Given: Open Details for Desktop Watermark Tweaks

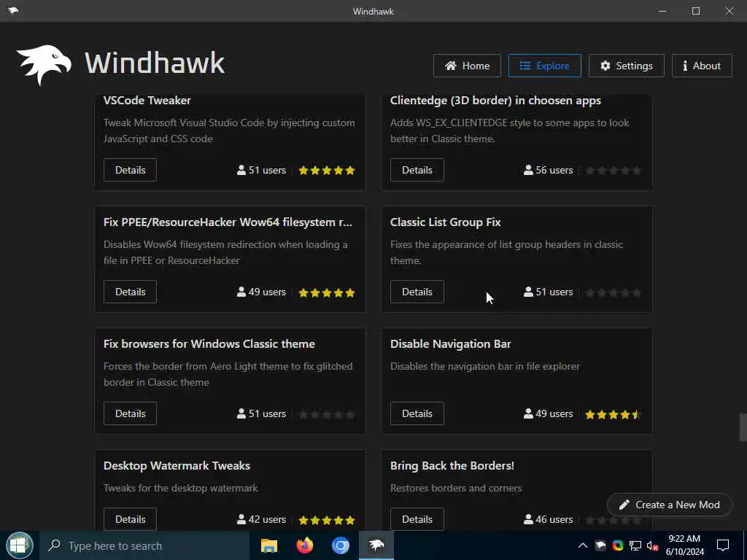Looking at the screenshot, I should point(130,519).
